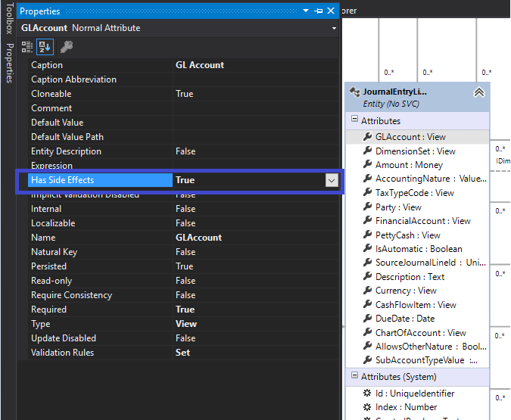
Task: Select the Validation Rules property row
Action: tap(183, 353)
